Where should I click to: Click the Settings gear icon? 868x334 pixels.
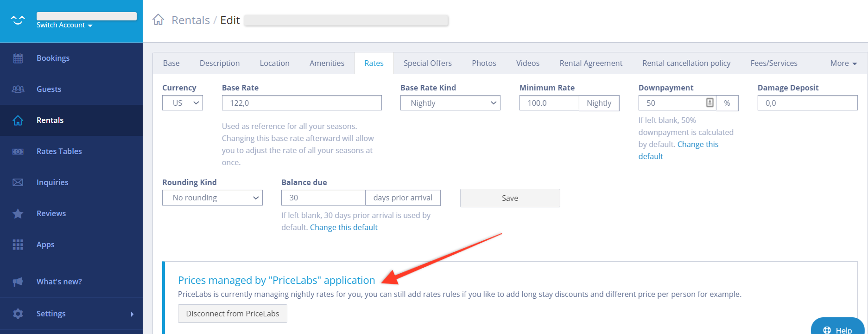point(18,314)
